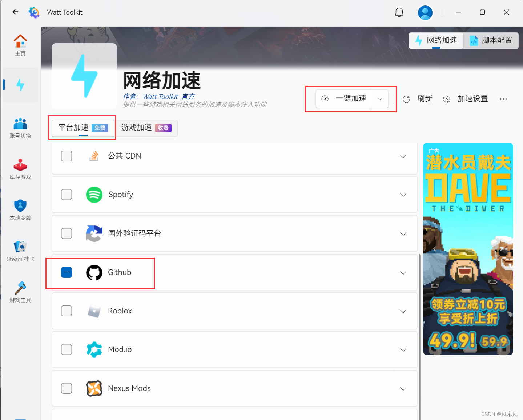This screenshot has width=523, height=420.
Task: Click the Github octocat icon
Action: click(x=94, y=272)
